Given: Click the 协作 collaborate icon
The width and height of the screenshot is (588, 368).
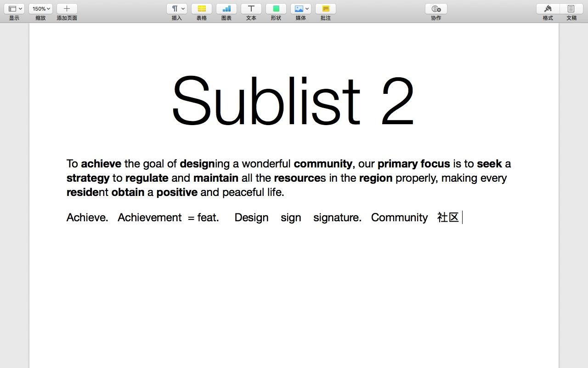Looking at the screenshot, I should click(436, 9).
